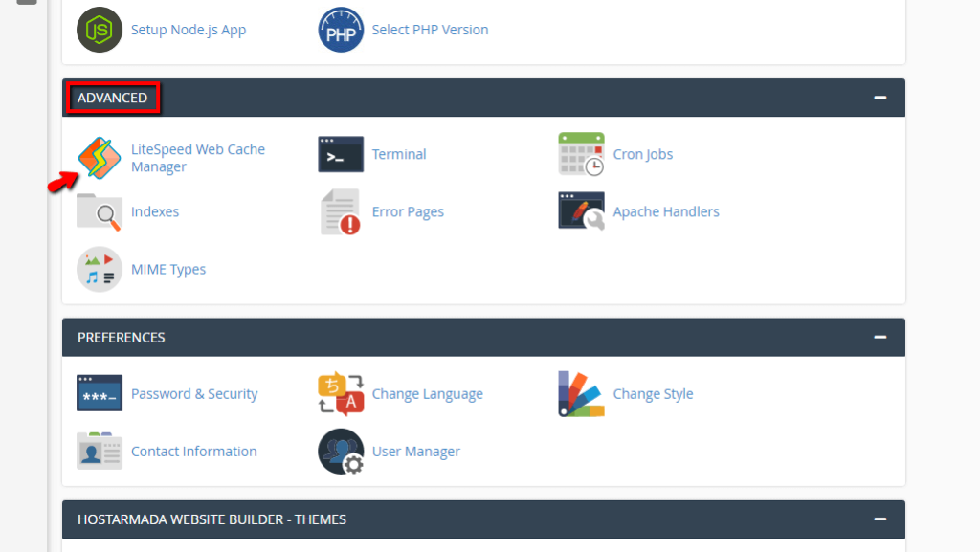Open the User Manager icon
The image size is (980, 552).
[341, 452]
